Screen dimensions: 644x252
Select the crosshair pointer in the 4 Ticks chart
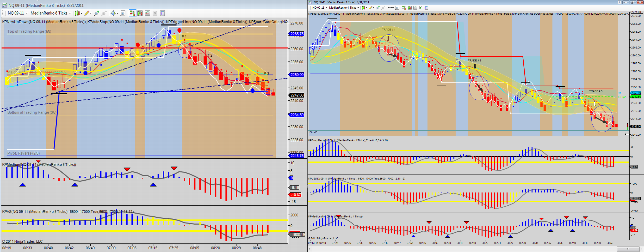tap(390, 8)
